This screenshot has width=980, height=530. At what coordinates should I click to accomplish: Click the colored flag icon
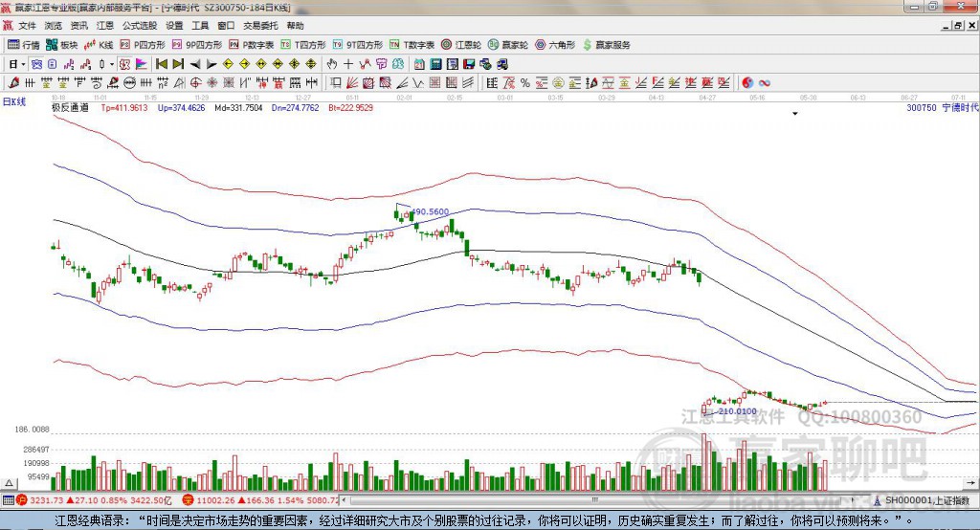click(x=142, y=64)
